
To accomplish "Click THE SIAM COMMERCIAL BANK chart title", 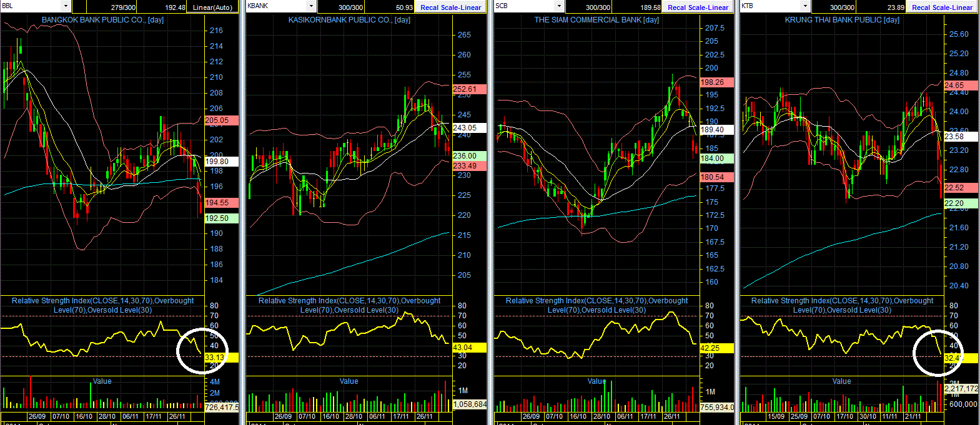I will coord(596,20).
